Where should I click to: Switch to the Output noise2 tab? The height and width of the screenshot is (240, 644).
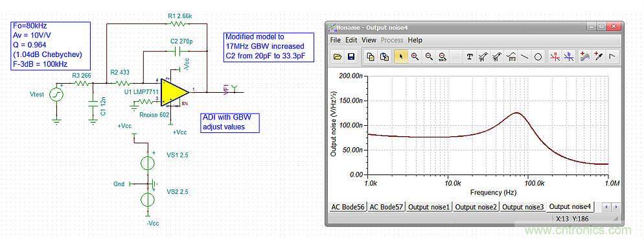[x=476, y=207]
